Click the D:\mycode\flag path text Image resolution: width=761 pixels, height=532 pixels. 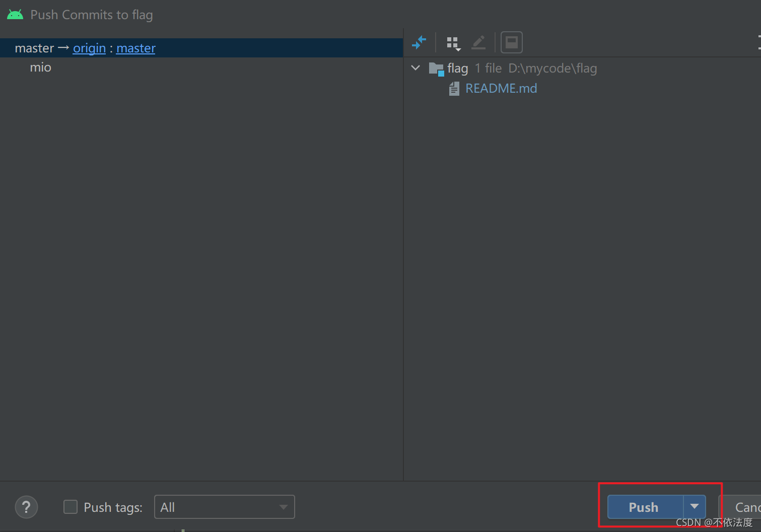[x=552, y=69]
